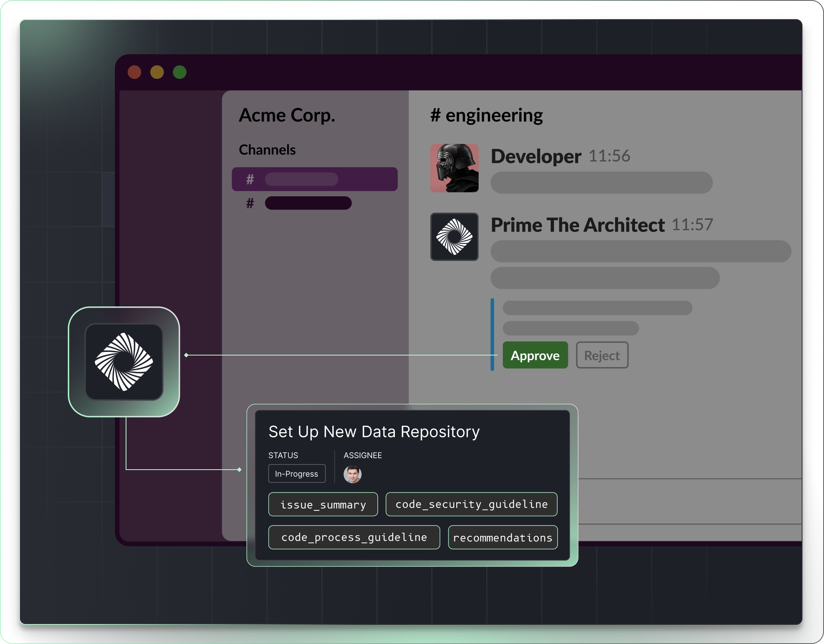Click the # engineering channel header

(x=486, y=115)
